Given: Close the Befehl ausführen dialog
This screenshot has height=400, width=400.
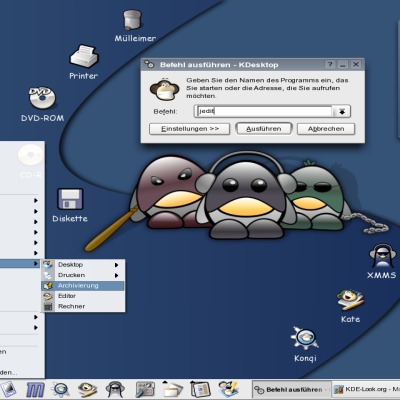Looking at the screenshot, I should click(x=356, y=64).
